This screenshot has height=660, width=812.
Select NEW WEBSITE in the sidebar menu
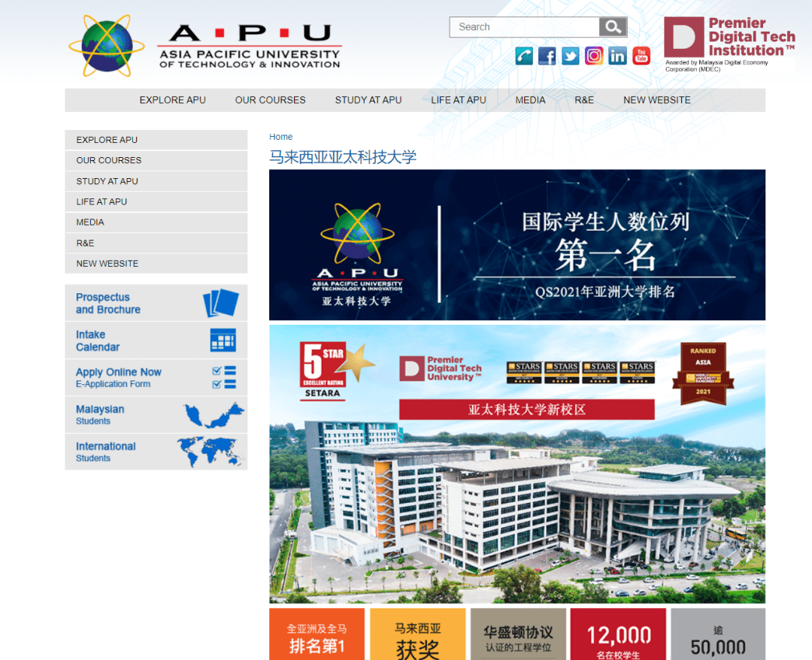click(156, 264)
